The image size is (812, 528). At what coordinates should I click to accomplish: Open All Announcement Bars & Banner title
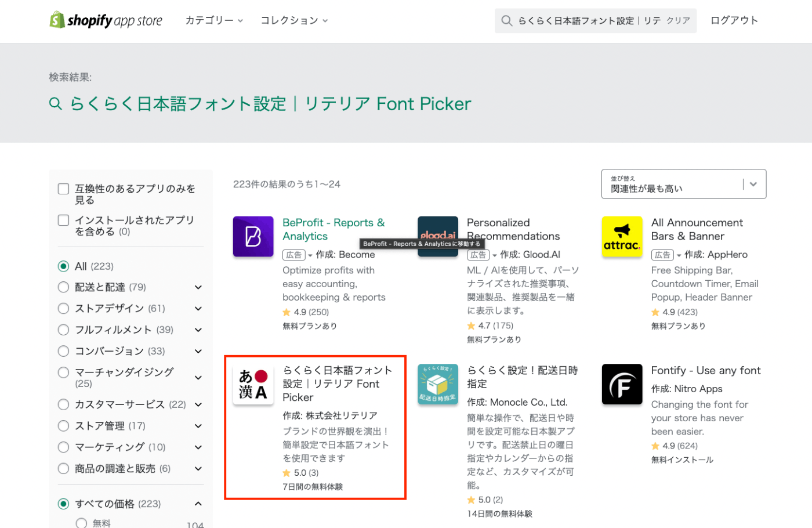tap(697, 229)
